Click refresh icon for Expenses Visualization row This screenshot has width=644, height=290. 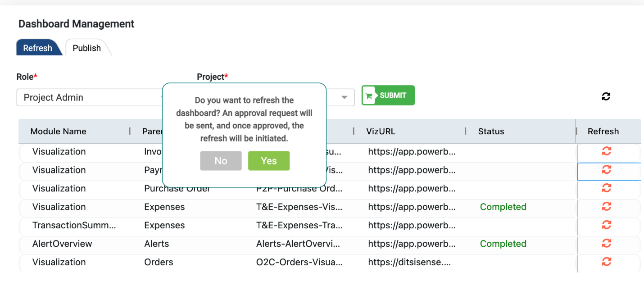[x=607, y=207]
